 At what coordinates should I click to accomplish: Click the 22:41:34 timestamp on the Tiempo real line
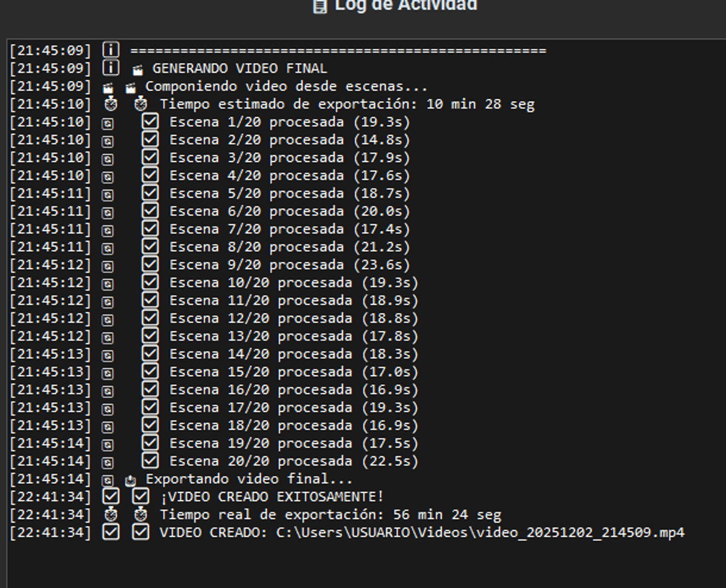click(50, 515)
